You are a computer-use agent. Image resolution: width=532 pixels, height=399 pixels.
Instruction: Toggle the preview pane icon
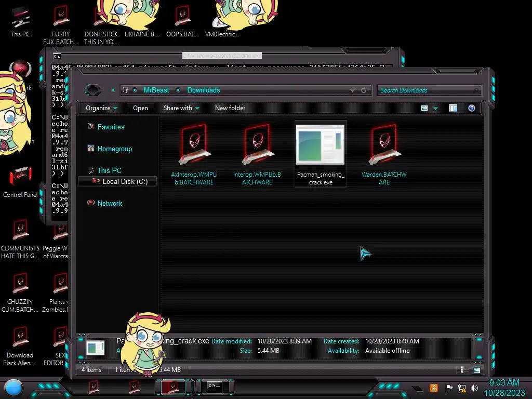(x=453, y=108)
